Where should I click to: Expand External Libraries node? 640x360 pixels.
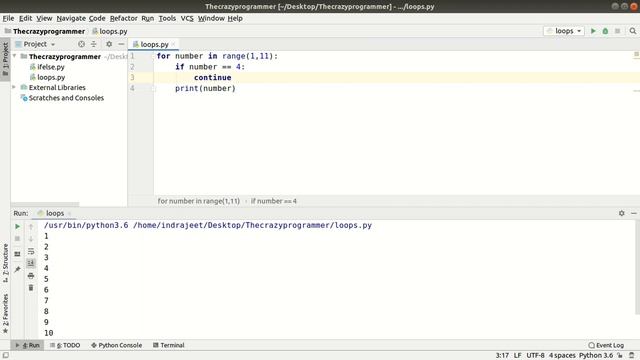click(14, 87)
